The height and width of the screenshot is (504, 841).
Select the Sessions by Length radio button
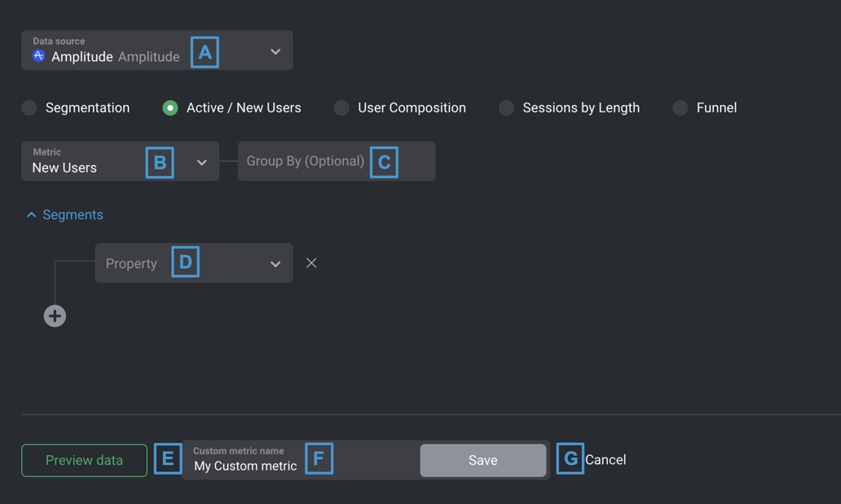[x=506, y=107]
